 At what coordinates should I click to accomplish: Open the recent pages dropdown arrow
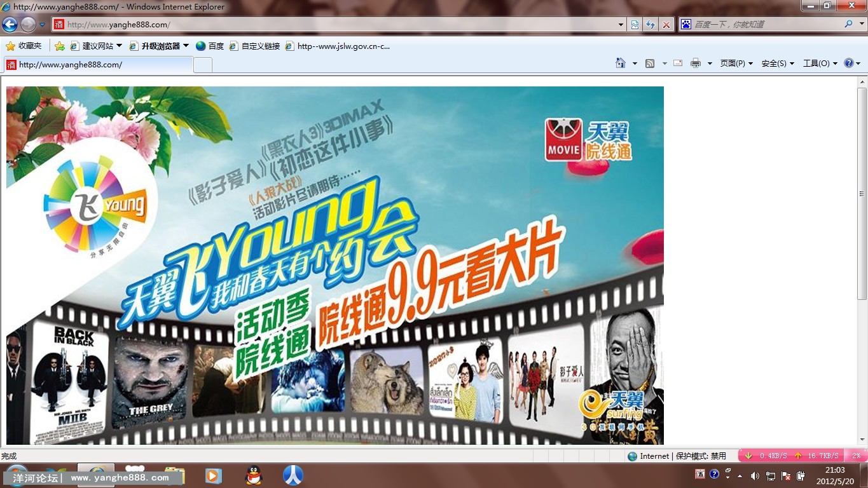point(43,25)
